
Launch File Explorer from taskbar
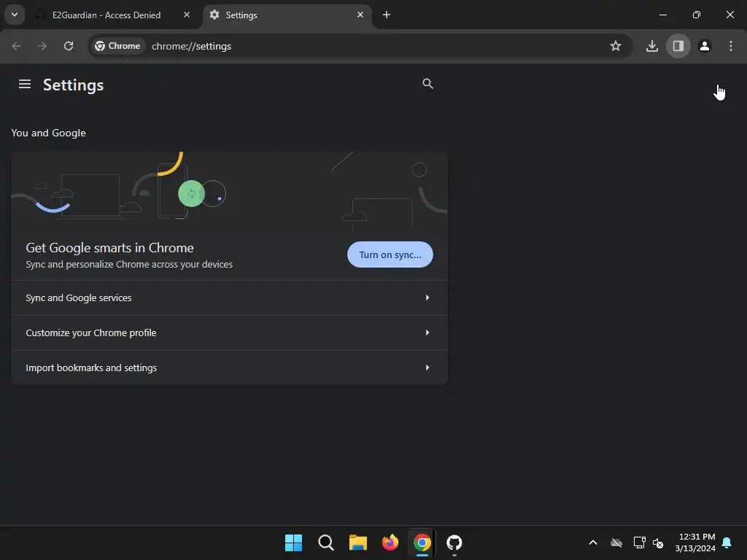tap(357, 542)
